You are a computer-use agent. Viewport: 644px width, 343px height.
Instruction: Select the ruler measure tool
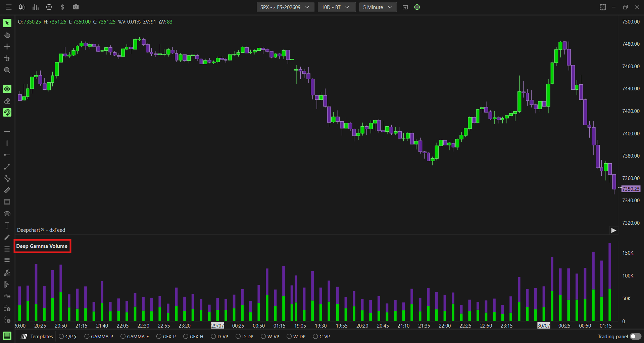[7, 190]
